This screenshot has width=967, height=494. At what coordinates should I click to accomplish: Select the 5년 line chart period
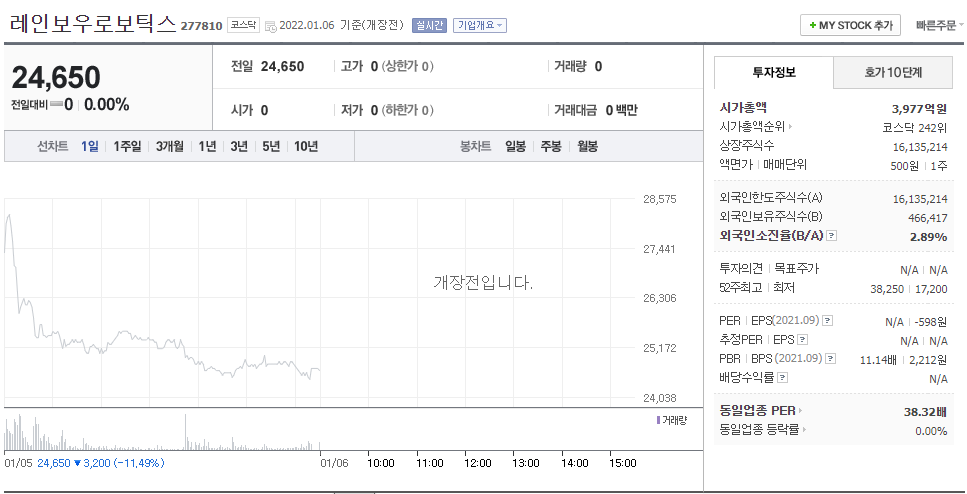[x=271, y=147]
